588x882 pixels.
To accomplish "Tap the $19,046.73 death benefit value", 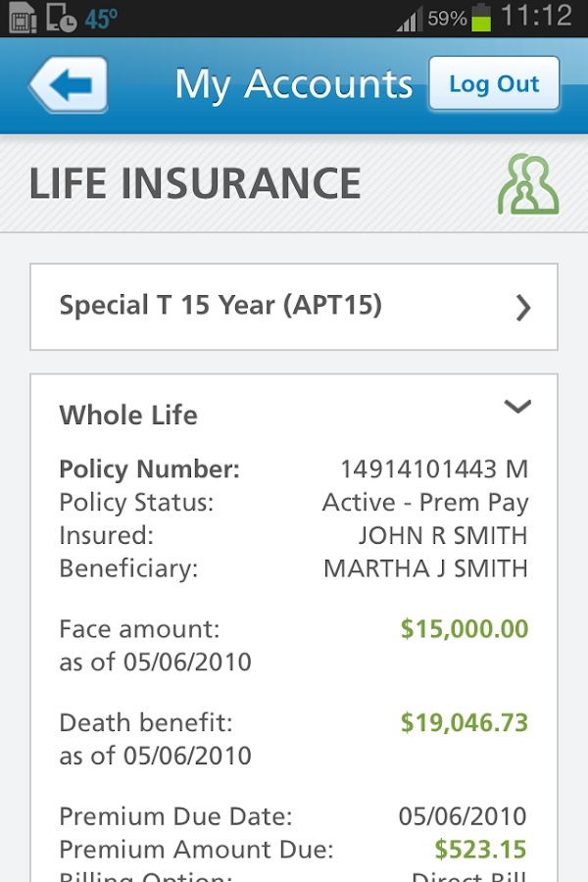I will click(x=465, y=723).
